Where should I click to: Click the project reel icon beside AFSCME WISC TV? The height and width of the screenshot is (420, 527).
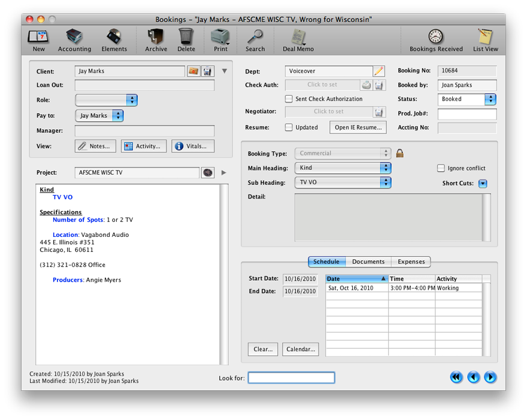point(208,172)
